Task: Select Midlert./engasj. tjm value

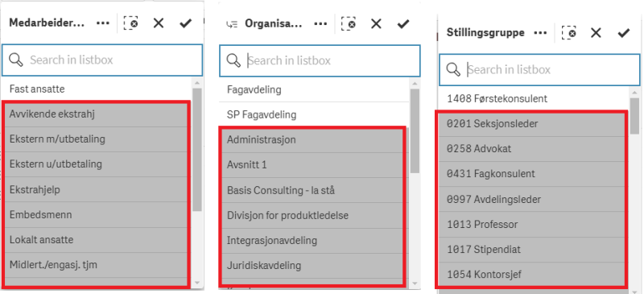Action: (97, 265)
